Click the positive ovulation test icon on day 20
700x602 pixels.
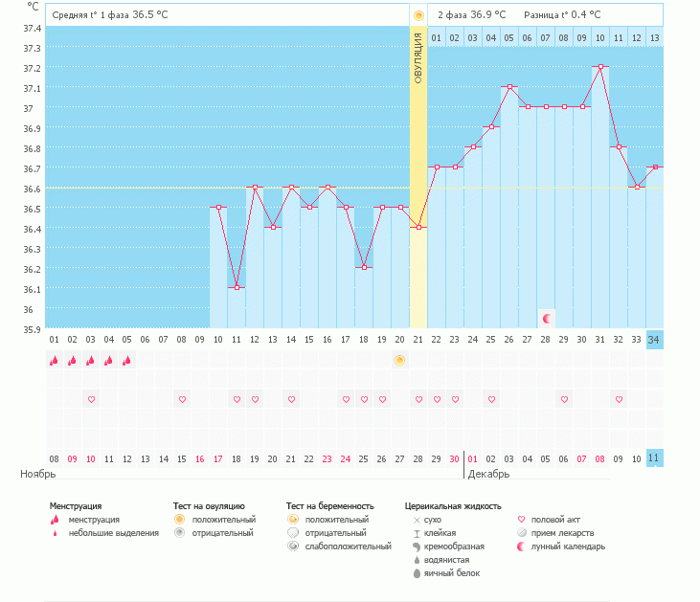(x=399, y=360)
